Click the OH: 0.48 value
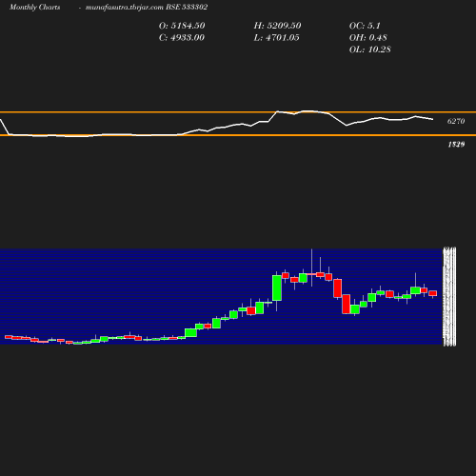The width and height of the screenshot is (476, 476). (368, 38)
